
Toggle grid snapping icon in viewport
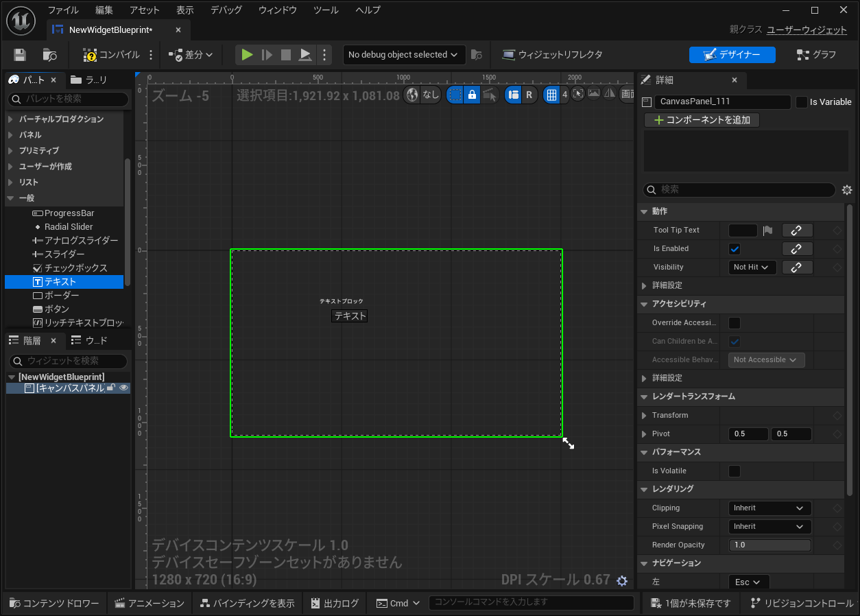click(x=551, y=95)
